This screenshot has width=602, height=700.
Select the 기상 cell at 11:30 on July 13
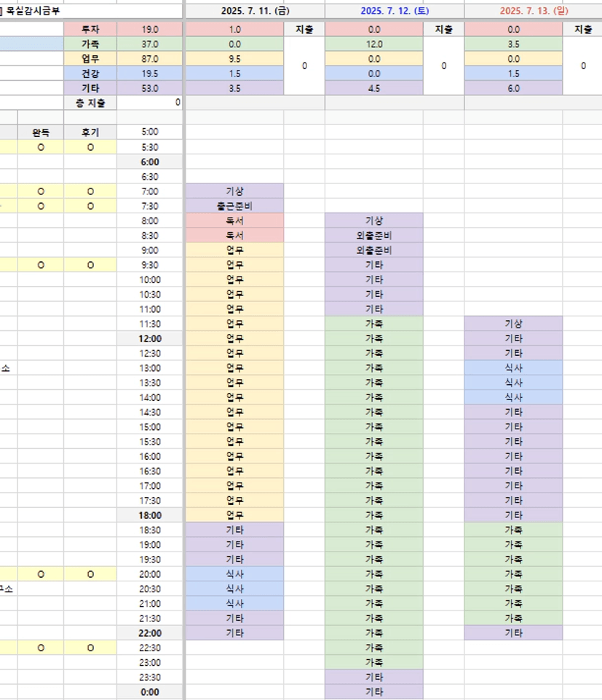pos(514,324)
